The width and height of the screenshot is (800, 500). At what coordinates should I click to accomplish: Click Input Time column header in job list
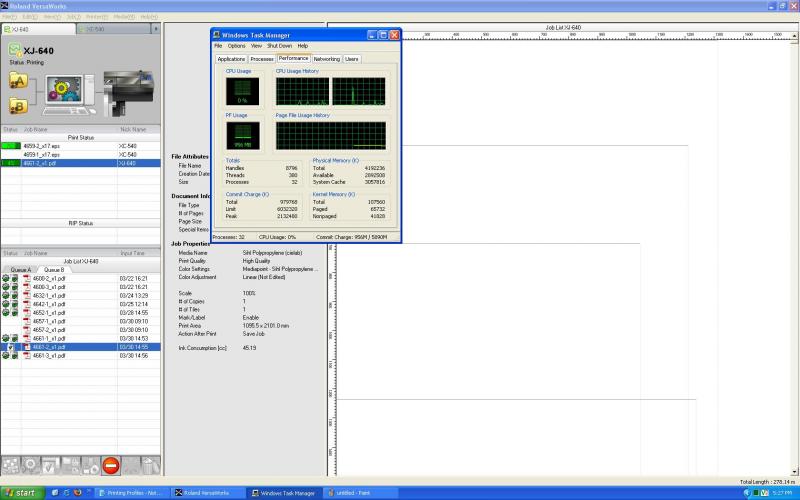[139, 253]
